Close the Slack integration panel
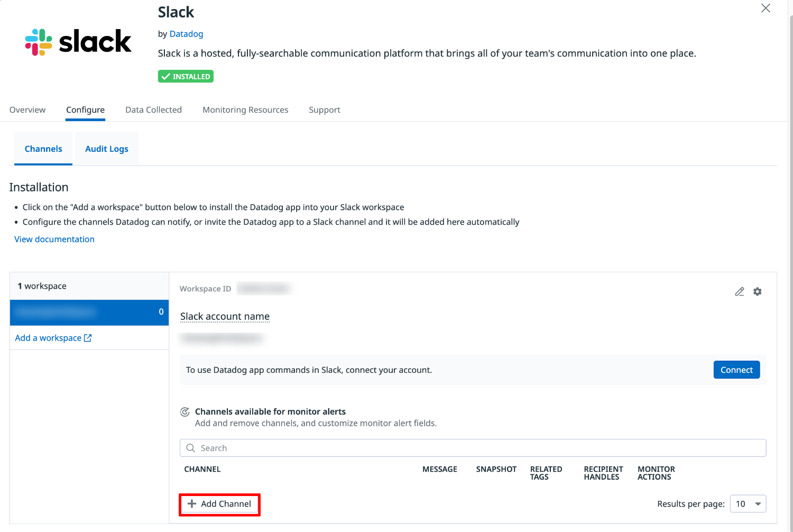The width and height of the screenshot is (793, 532). click(766, 8)
